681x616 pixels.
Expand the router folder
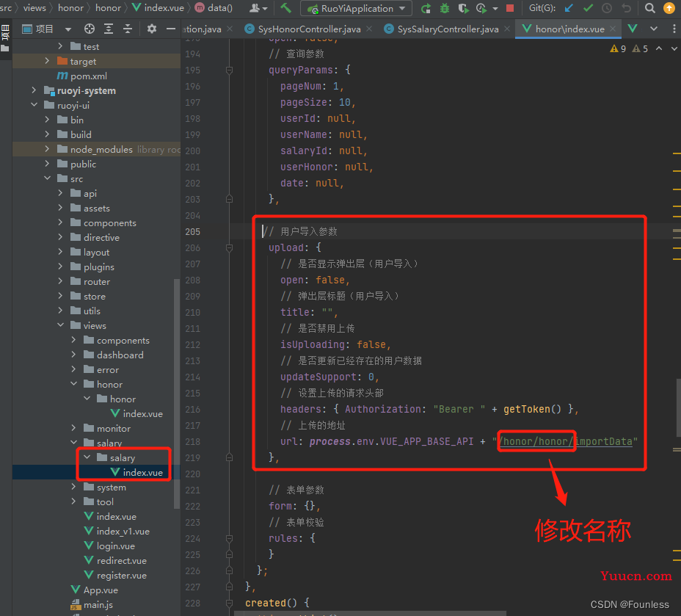(60, 281)
